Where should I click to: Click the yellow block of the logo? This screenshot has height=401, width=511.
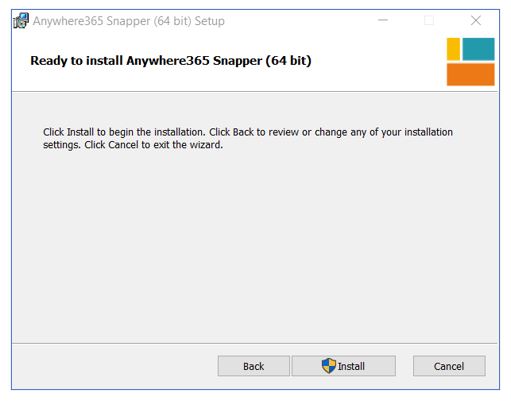pos(453,49)
